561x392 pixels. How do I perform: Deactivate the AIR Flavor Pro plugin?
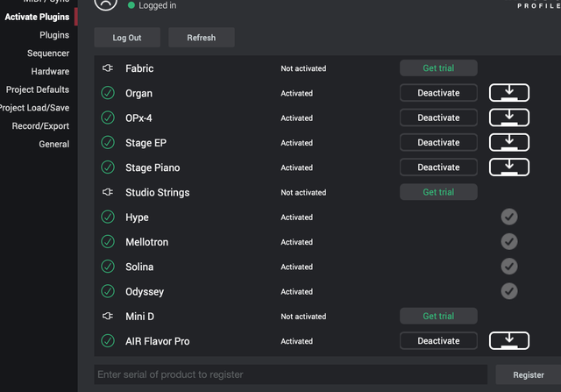(438, 341)
